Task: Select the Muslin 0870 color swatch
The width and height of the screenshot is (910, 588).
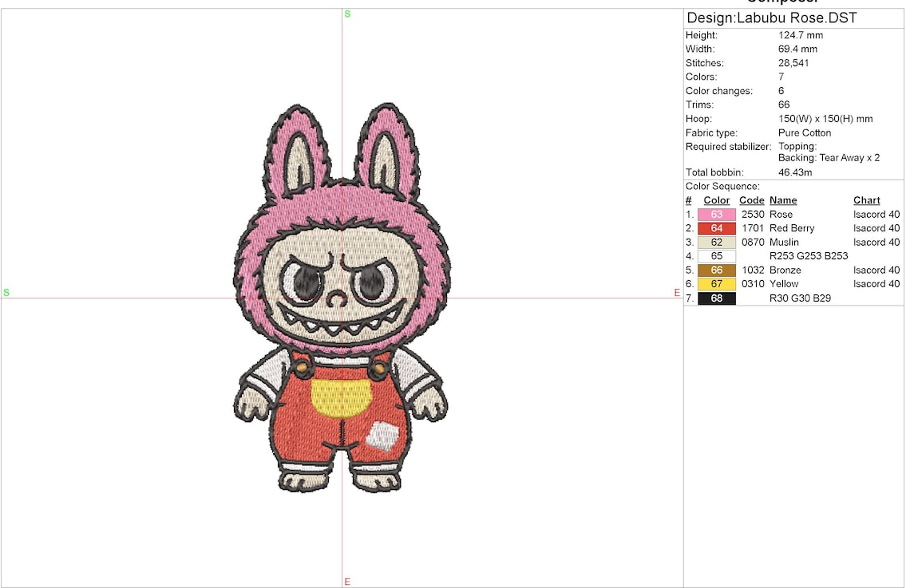Action: pos(715,242)
